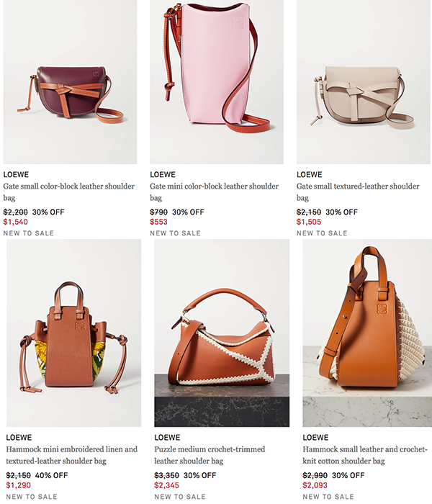Click the $1,540 sale price
The width and height of the screenshot is (432, 504).
tap(15, 222)
